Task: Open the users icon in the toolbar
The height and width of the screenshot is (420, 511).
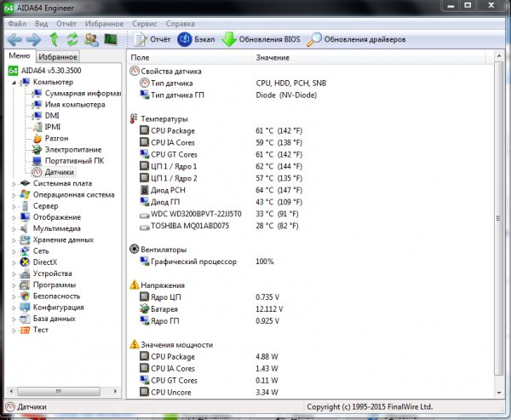Action: pyautogui.click(x=92, y=39)
